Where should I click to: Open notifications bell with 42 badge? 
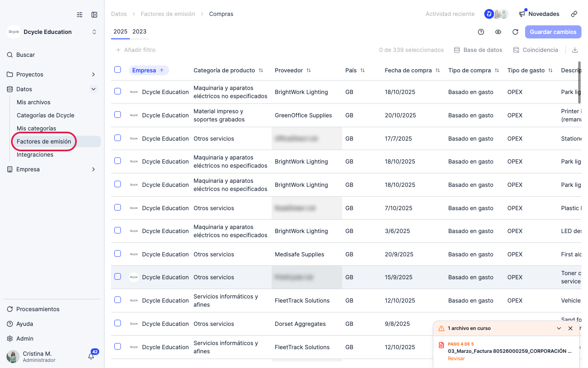[x=91, y=356]
